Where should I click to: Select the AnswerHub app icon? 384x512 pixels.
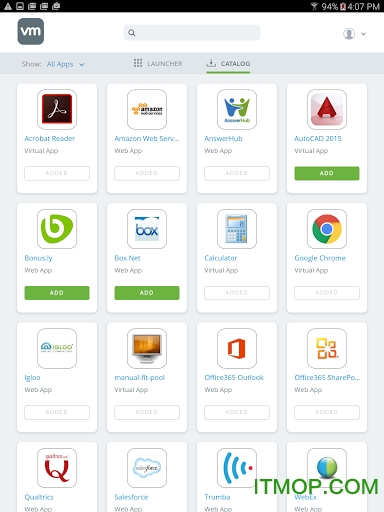point(237,109)
